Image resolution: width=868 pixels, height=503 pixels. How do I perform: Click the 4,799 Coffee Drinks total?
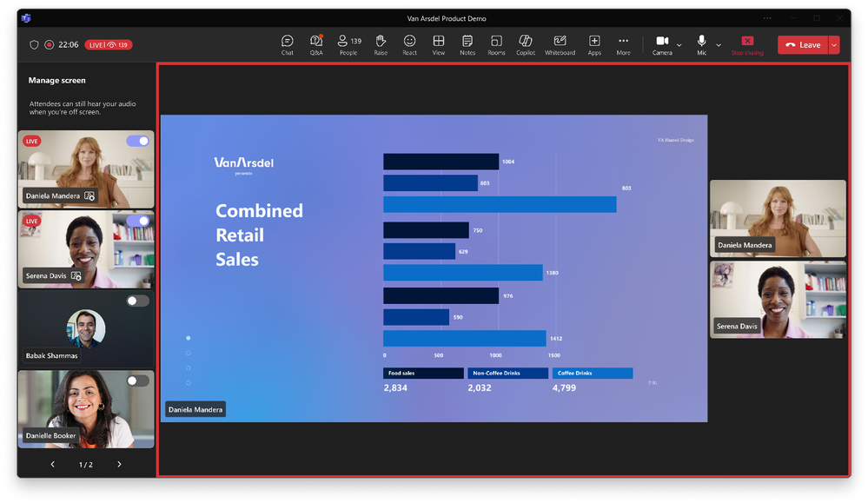[564, 388]
